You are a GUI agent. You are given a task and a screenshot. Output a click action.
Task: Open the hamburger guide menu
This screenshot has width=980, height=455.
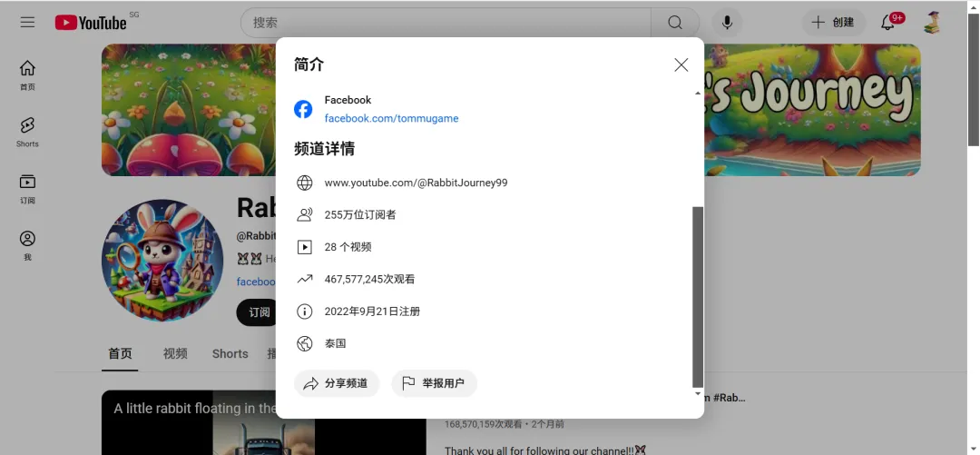(x=27, y=23)
